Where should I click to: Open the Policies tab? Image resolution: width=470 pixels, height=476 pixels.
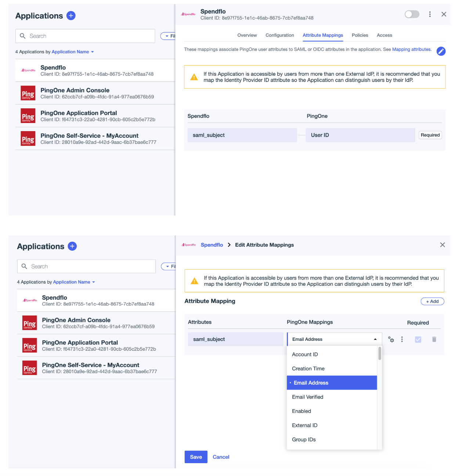pyautogui.click(x=360, y=35)
